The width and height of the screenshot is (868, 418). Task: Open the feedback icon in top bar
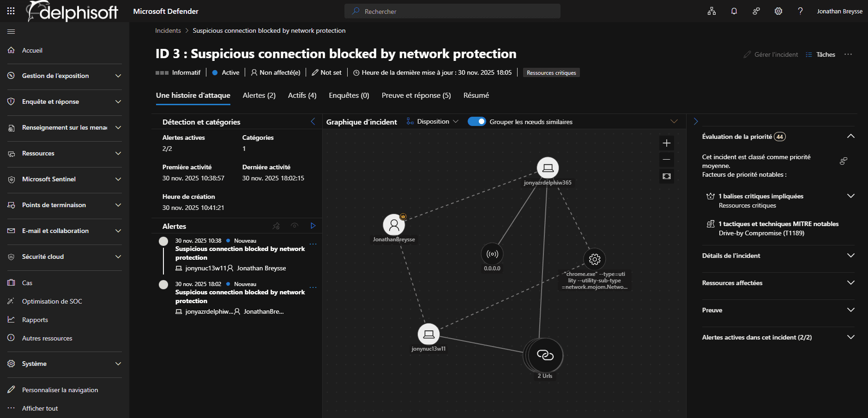pos(756,11)
